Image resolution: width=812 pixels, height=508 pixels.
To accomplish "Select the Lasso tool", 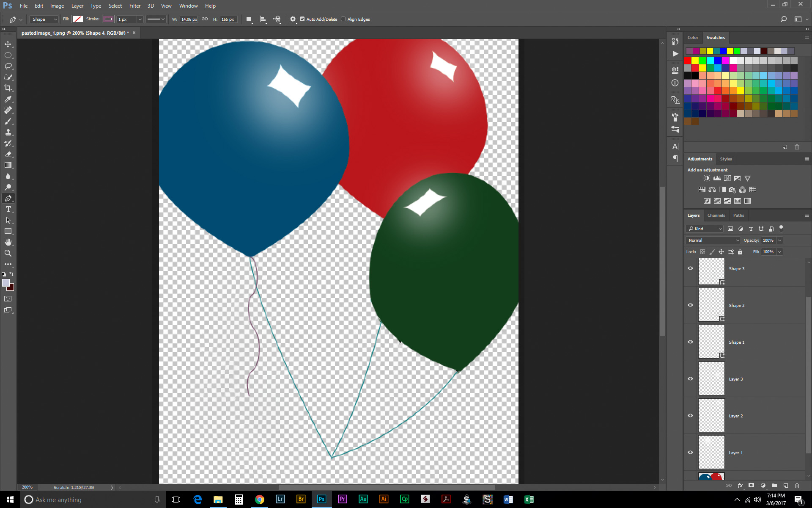I will 8,66.
